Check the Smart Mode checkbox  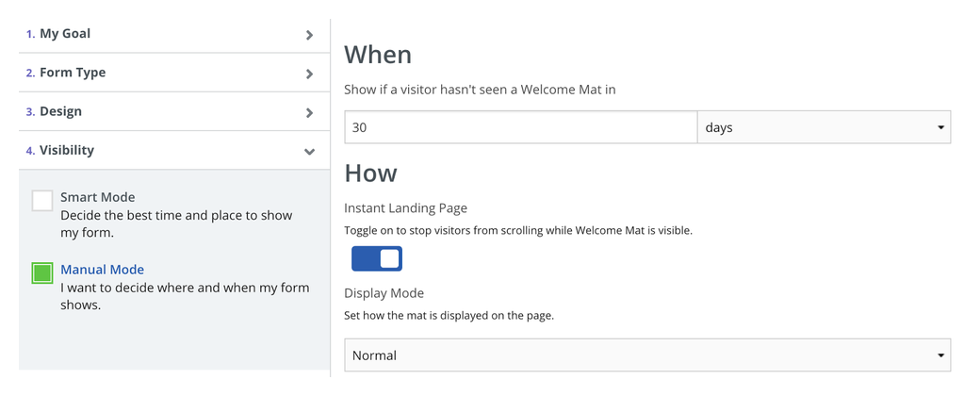click(x=42, y=201)
